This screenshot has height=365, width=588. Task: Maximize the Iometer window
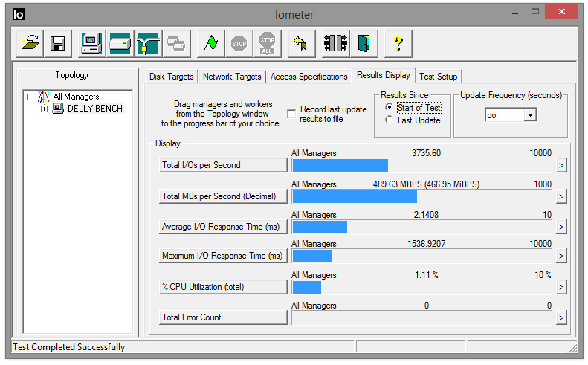pos(535,12)
